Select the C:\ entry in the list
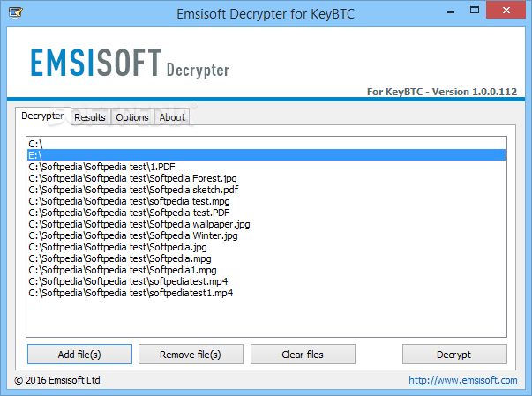This screenshot has height=396, width=532. [266, 144]
